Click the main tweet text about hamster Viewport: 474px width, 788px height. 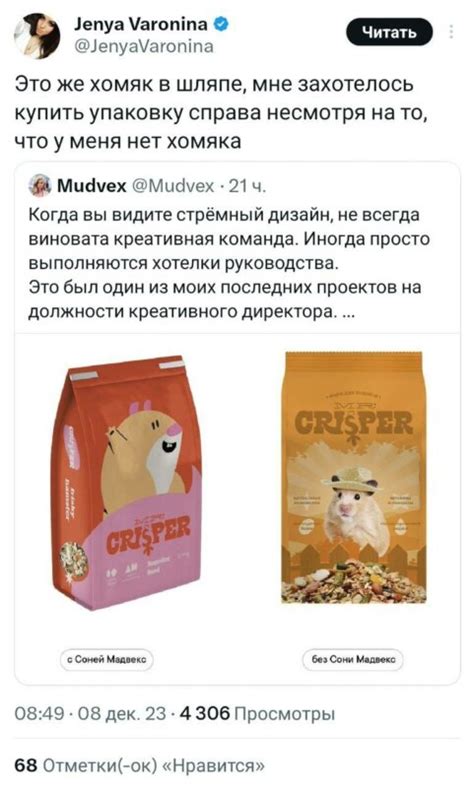(x=221, y=113)
